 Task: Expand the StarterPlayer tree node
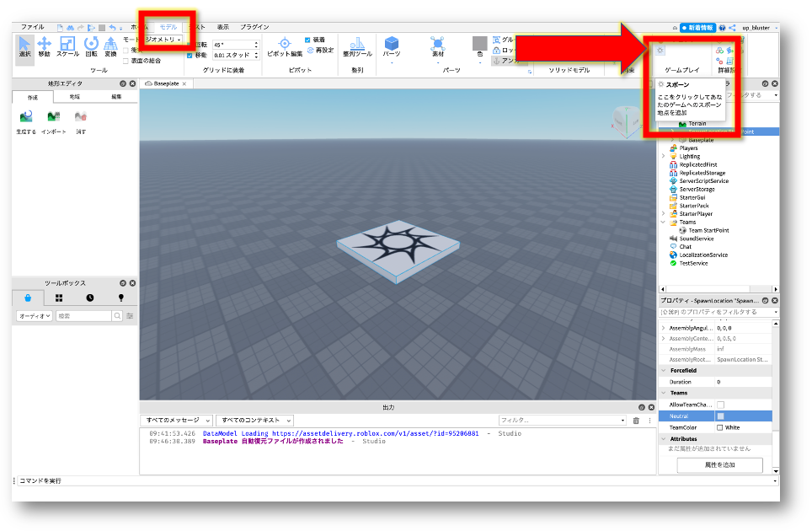pyautogui.click(x=664, y=213)
